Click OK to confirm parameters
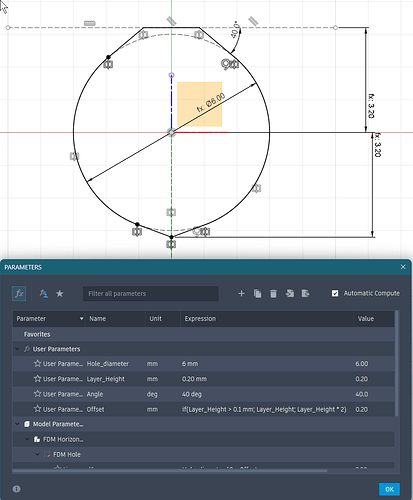The height and width of the screenshot is (500, 413). point(389,489)
